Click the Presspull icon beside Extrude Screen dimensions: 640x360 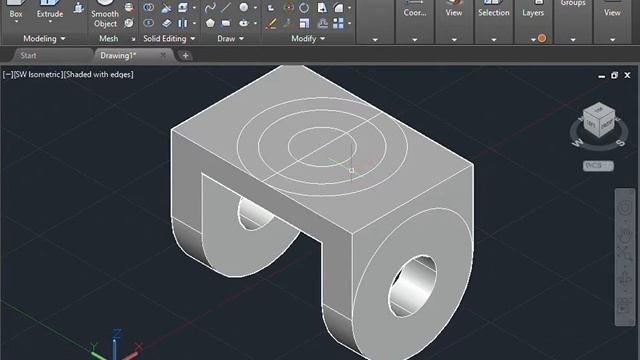[x=78, y=8]
